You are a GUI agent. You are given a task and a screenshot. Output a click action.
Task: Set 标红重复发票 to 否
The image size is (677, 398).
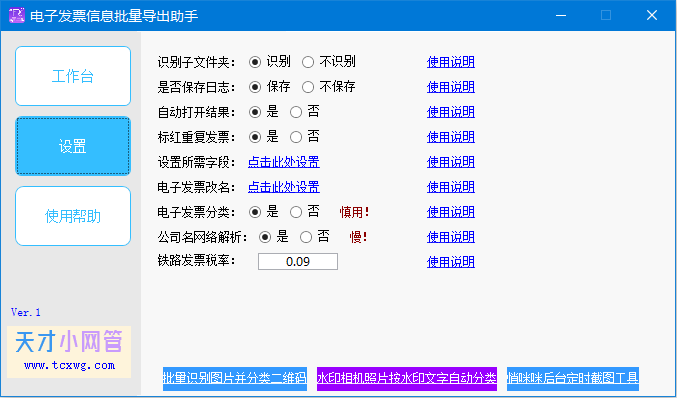pyautogui.click(x=296, y=137)
